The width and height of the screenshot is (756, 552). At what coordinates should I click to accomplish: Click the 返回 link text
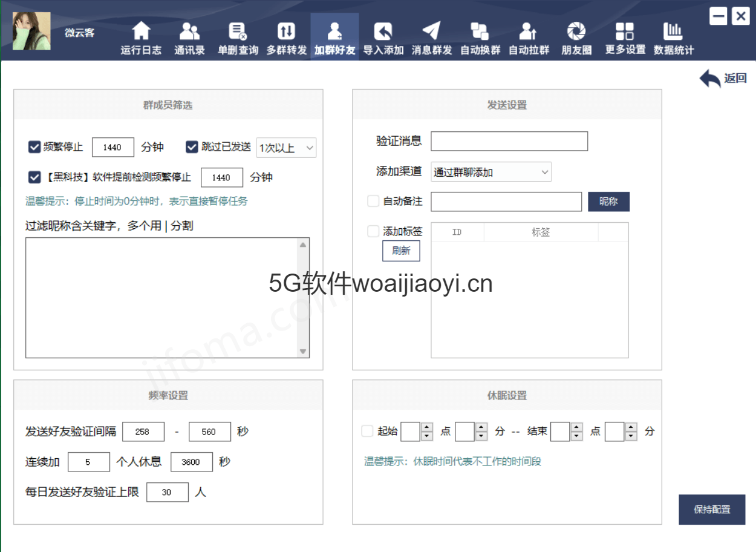point(735,78)
